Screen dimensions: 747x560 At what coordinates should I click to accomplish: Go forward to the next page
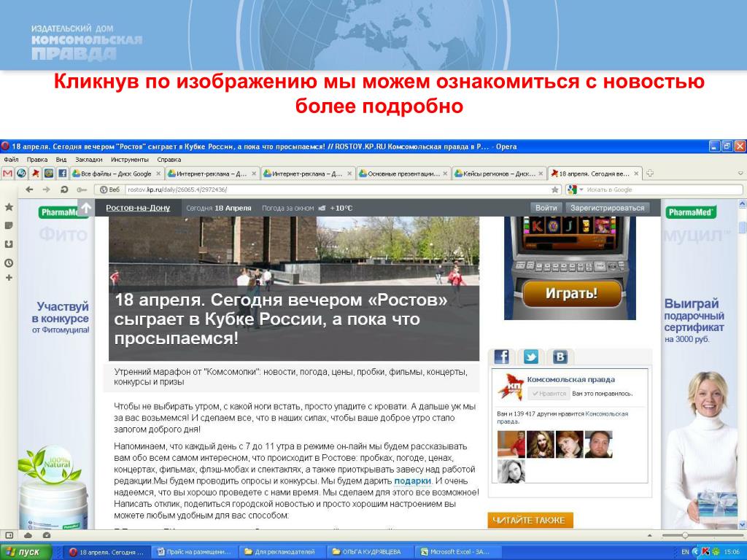[46, 190]
